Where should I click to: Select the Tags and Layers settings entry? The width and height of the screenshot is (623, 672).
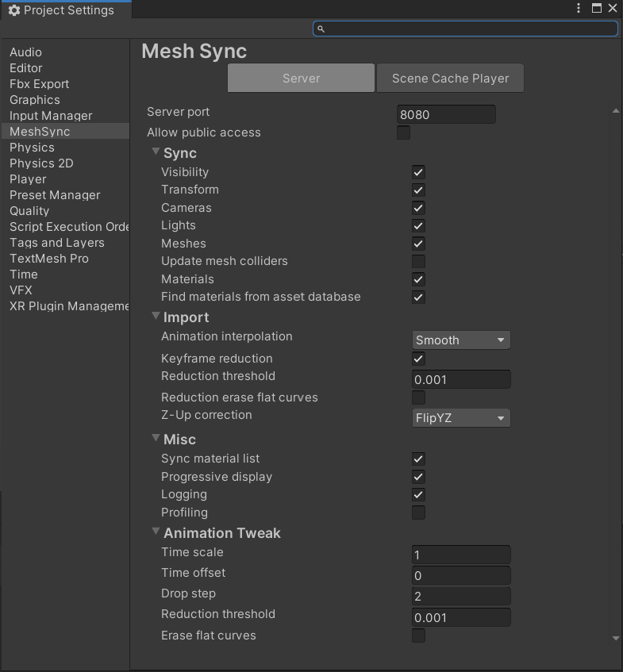coord(56,242)
